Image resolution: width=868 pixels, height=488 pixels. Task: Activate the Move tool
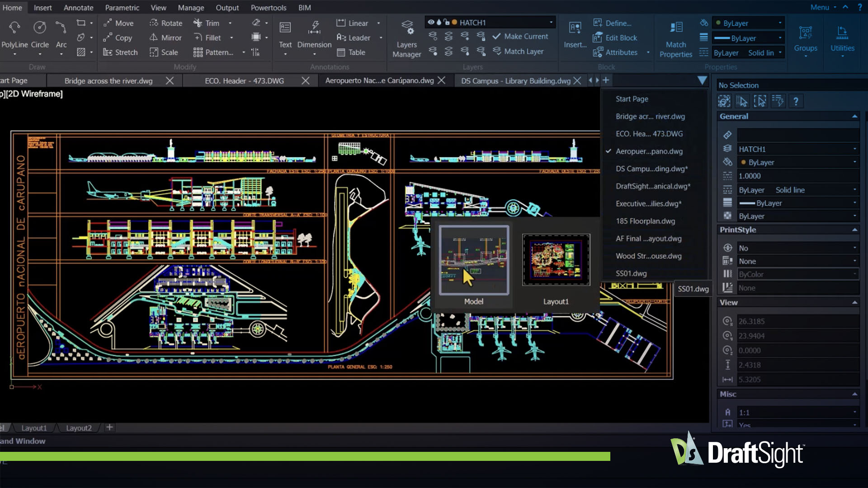(118, 23)
